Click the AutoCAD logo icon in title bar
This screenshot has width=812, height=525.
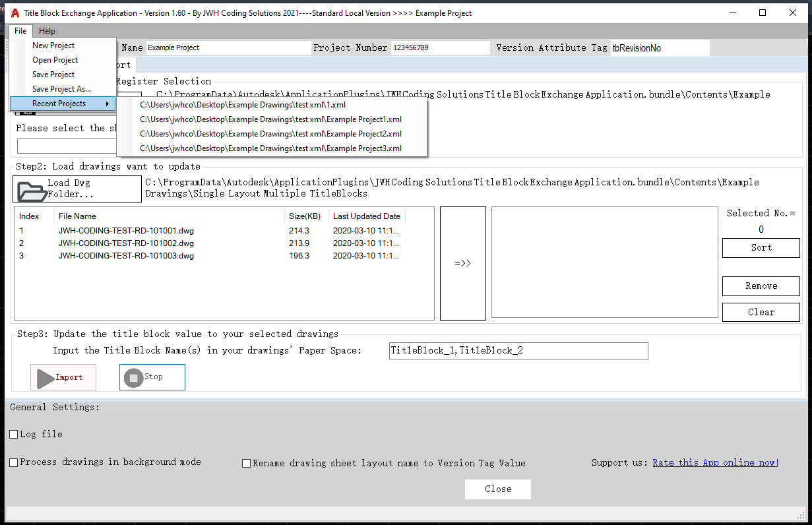(x=15, y=13)
